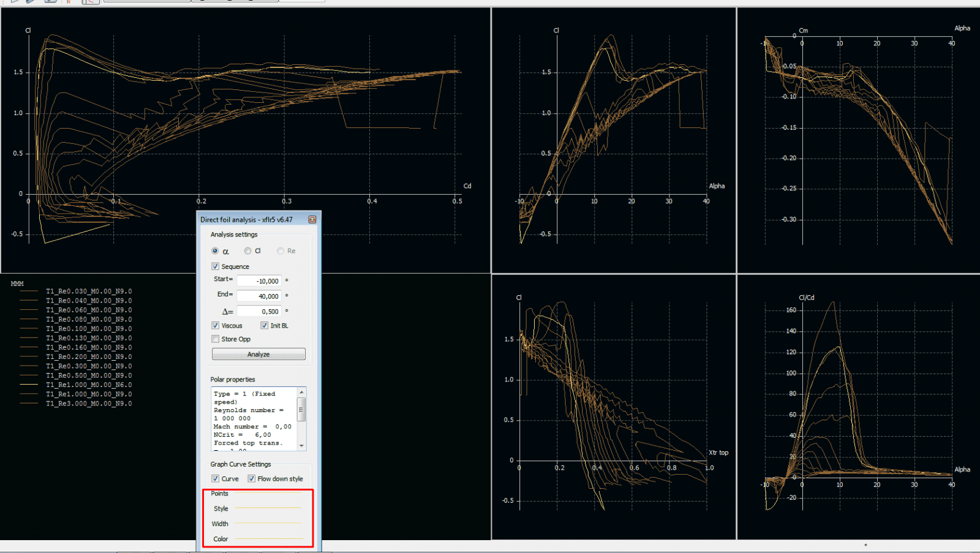The image size is (980, 553).
Task: Open the curve Style line selector
Action: [268, 508]
